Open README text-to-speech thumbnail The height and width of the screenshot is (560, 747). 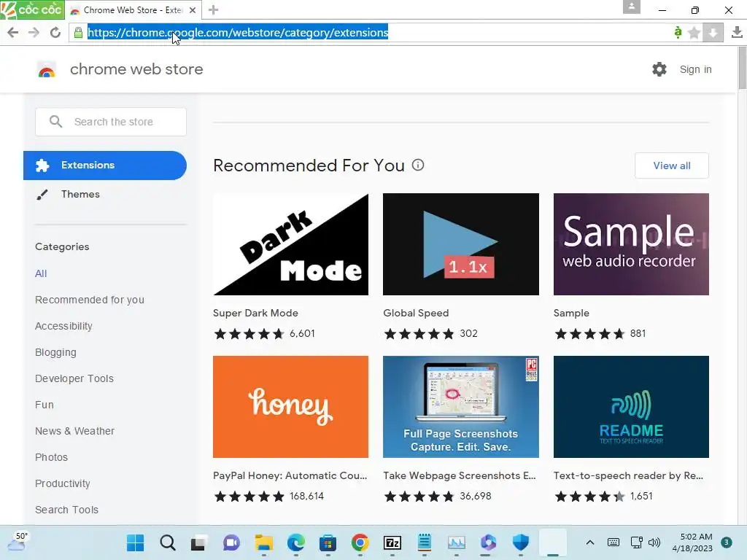pyautogui.click(x=631, y=407)
